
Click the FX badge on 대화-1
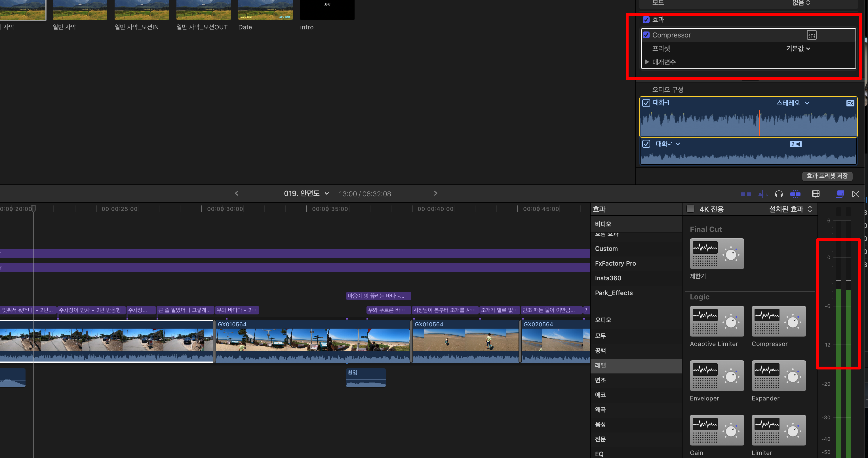[850, 104]
